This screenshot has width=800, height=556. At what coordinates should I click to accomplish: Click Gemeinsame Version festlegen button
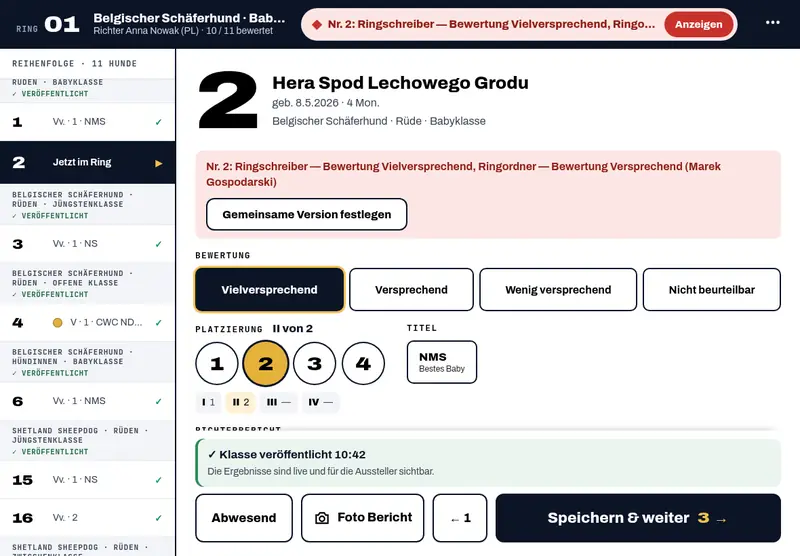point(307,214)
